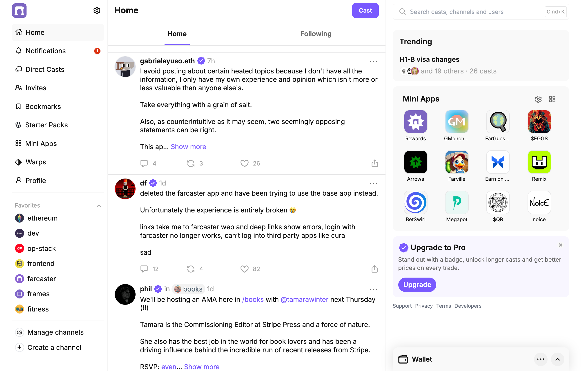Viewport: 588px width, 371px height.
Task: Share gabrielayuso.eth's cast via share icon
Action: pyautogui.click(x=375, y=163)
